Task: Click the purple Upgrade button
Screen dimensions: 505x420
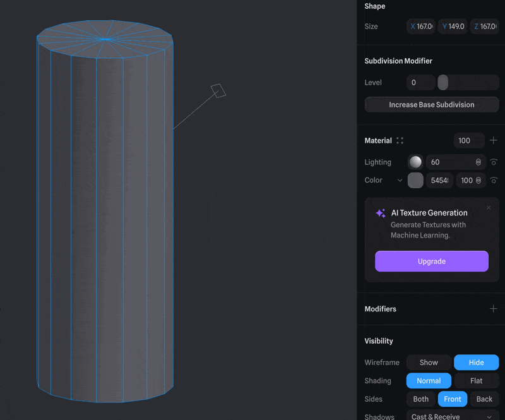Action: coord(431,261)
